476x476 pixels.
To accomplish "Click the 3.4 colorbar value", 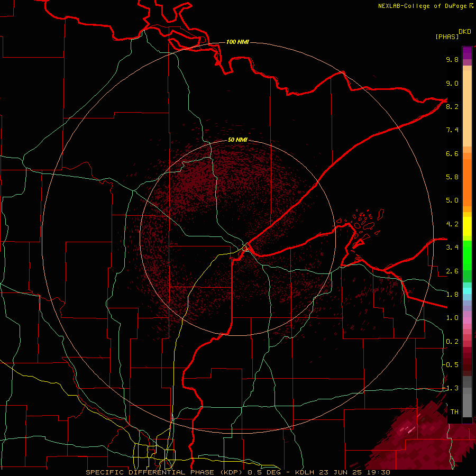I will 452,248.
